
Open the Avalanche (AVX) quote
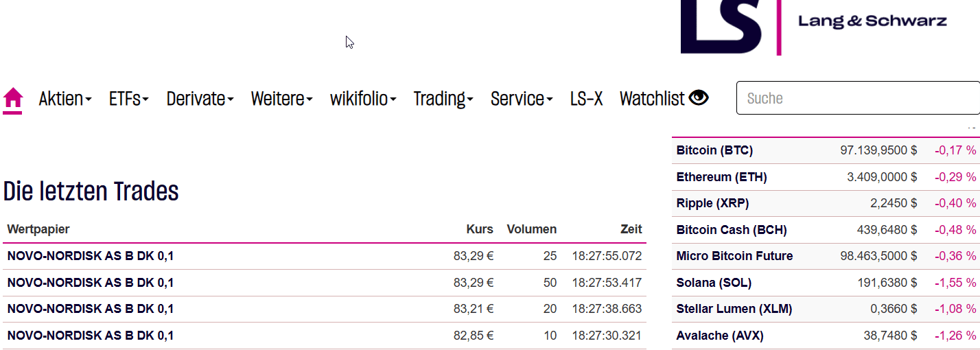(x=720, y=336)
